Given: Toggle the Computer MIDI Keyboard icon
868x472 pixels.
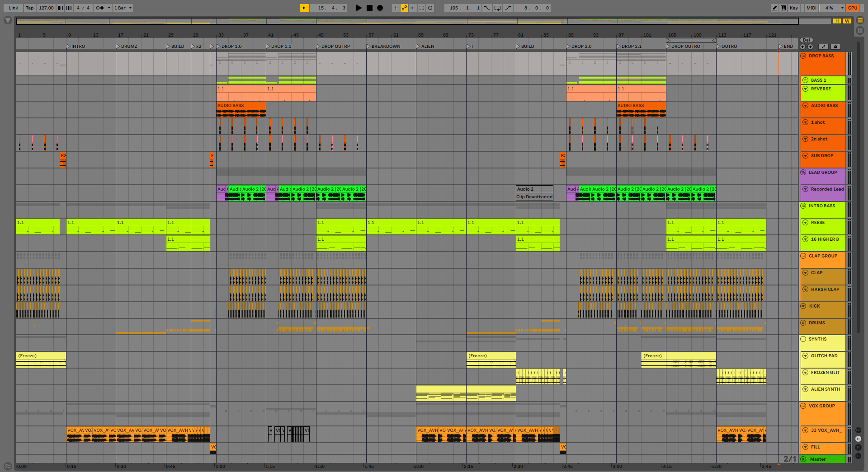Looking at the screenshot, I should tap(783, 8).
